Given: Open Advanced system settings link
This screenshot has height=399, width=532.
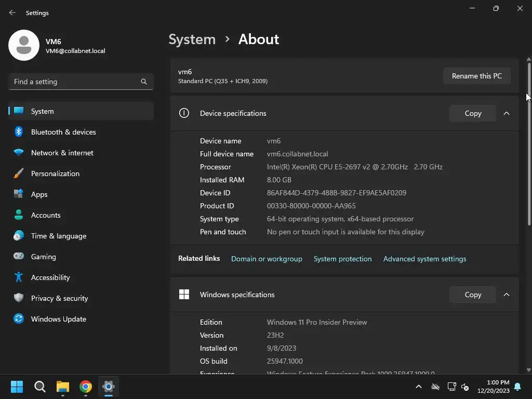Looking at the screenshot, I should click(x=425, y=259).
